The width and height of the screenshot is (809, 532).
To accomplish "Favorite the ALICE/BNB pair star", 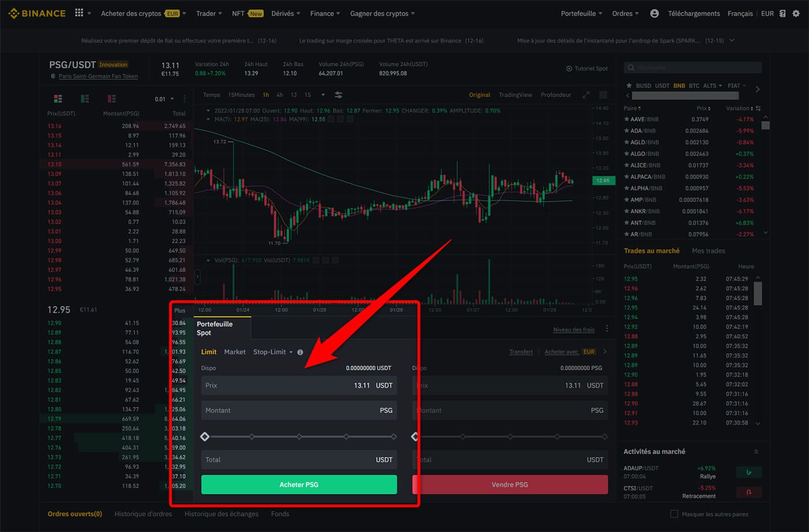I will (626, 165).
